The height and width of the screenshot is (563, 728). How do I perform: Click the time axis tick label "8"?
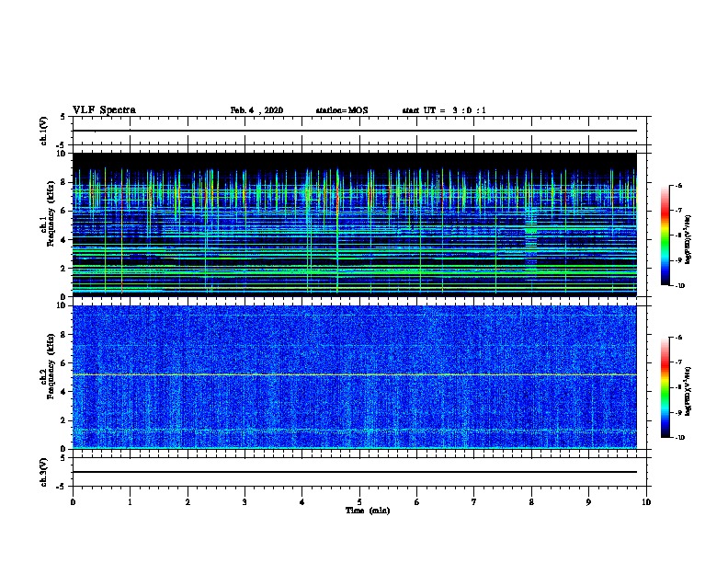pyautogui.click(x=531, y=502)
